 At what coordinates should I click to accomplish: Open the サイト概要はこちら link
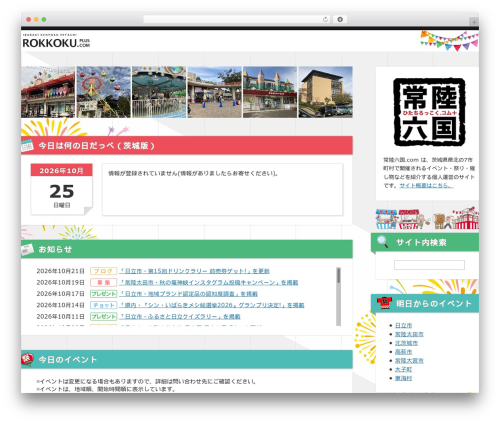[x=426, y=185]
